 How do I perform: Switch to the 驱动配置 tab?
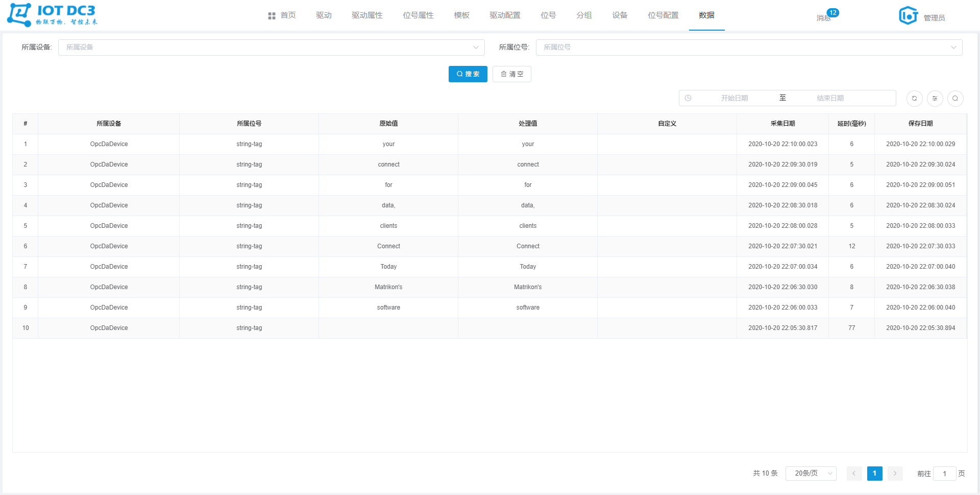coord(504,15)
